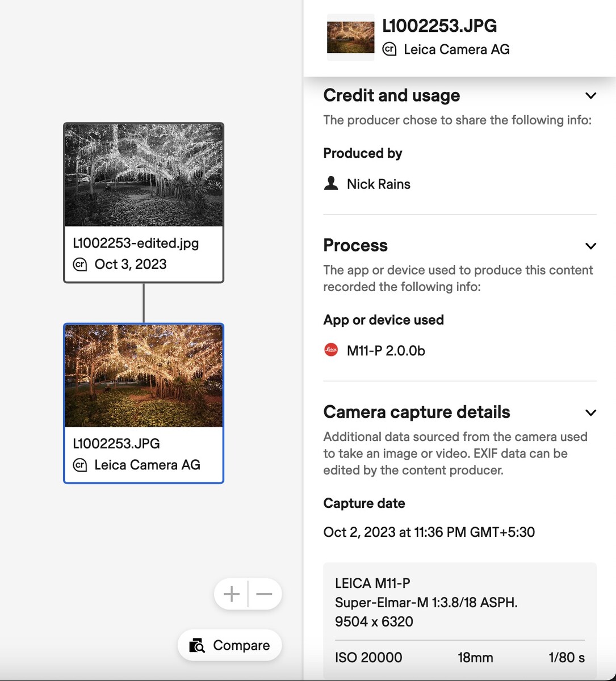616x681 pixels.
Task: Click the Camera capture details heading
Action: tap(417, 413)
